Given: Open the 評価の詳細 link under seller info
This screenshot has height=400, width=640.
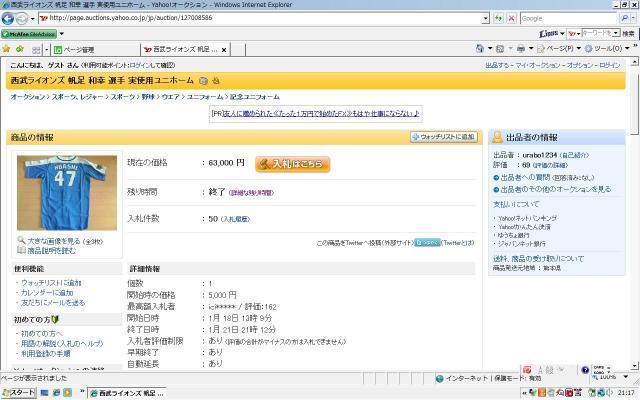Looking at the screenshot, I should 550,165.
